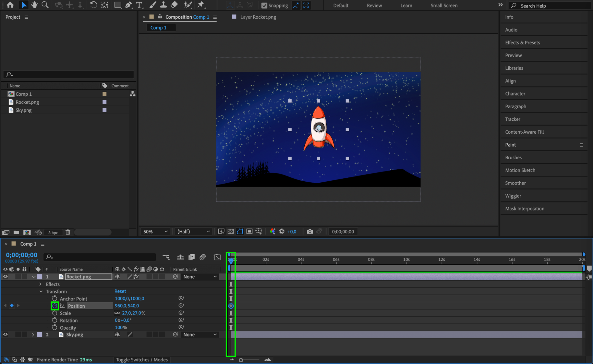Click the Position stopwatch icon
Viewport: 593px width, 364px height.
55,306
